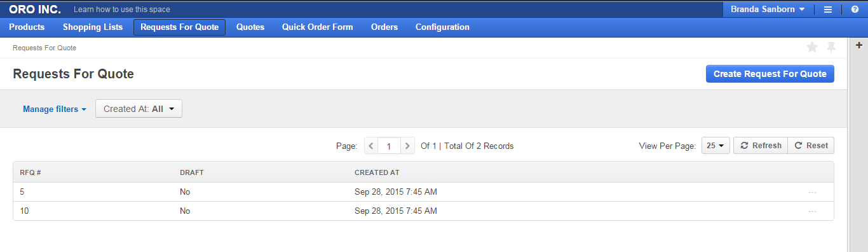The height and width of the screenshot is (252, 868).
Task: Switch to the Shopping Lists menu
Action: tap(93, 27)
